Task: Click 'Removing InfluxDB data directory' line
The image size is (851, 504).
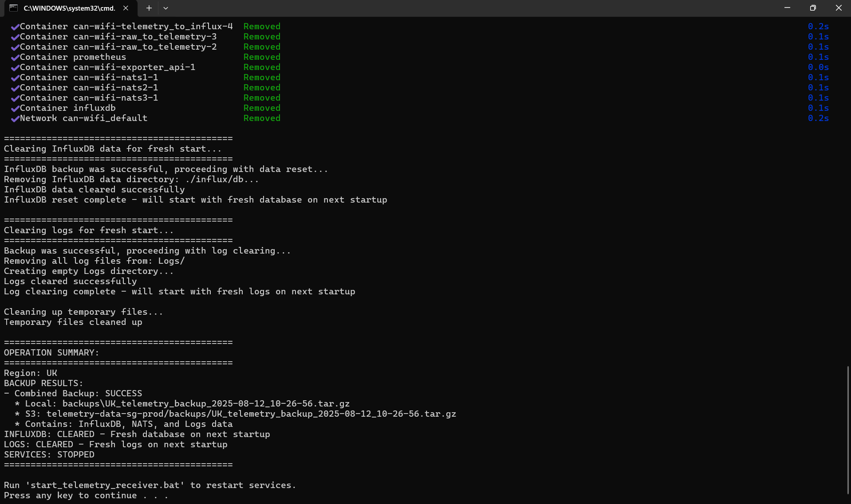Action: [x=131, y=180]
